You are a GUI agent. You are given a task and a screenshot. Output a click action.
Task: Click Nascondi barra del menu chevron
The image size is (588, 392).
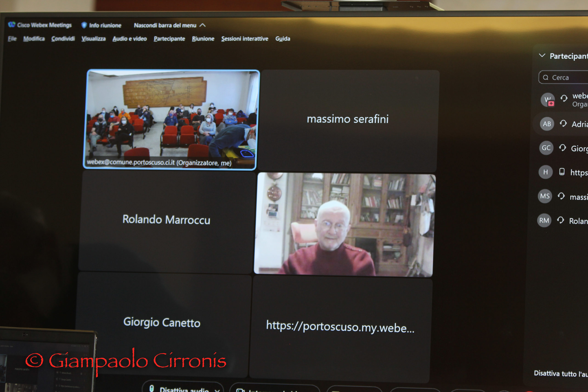coord(203,25)
